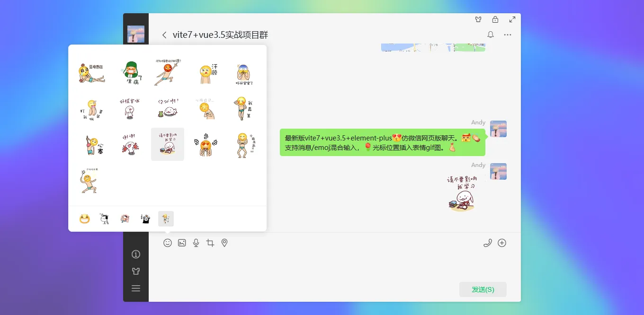Image resolution: width=644 pixels, height=315 pixels.
Task: Switch to the second sticker pack tab
Action: click(x=105, y=219)
